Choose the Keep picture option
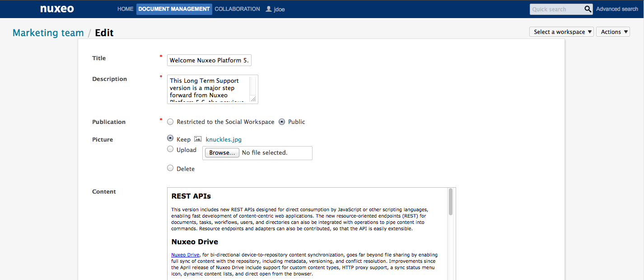 [170, 138]
